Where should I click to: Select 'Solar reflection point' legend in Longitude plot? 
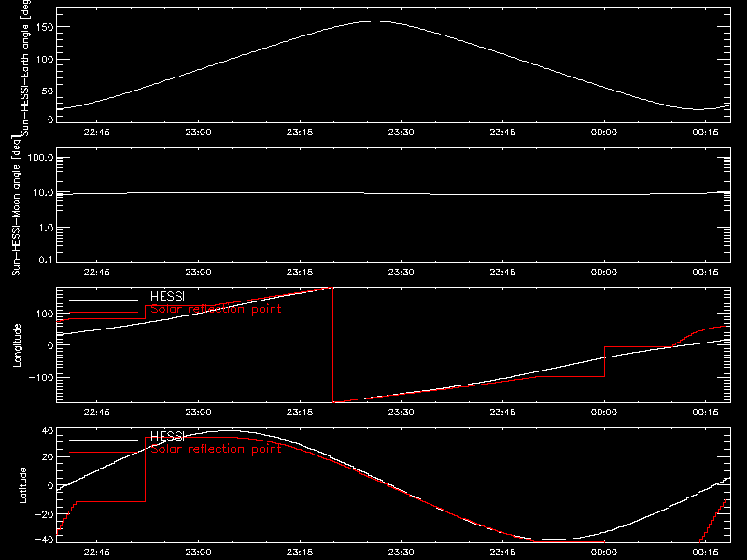coord(216,309)
